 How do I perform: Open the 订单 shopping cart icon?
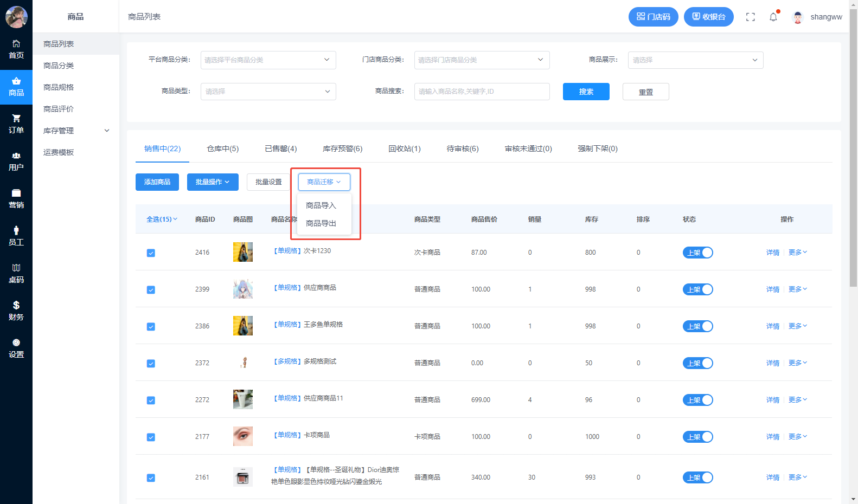[x=16, y=119]
